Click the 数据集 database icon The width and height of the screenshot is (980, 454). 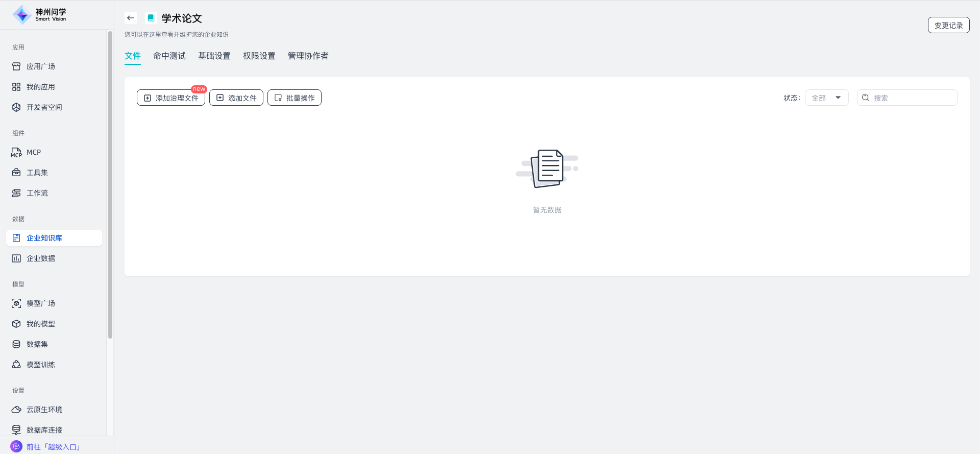point(16,344)
